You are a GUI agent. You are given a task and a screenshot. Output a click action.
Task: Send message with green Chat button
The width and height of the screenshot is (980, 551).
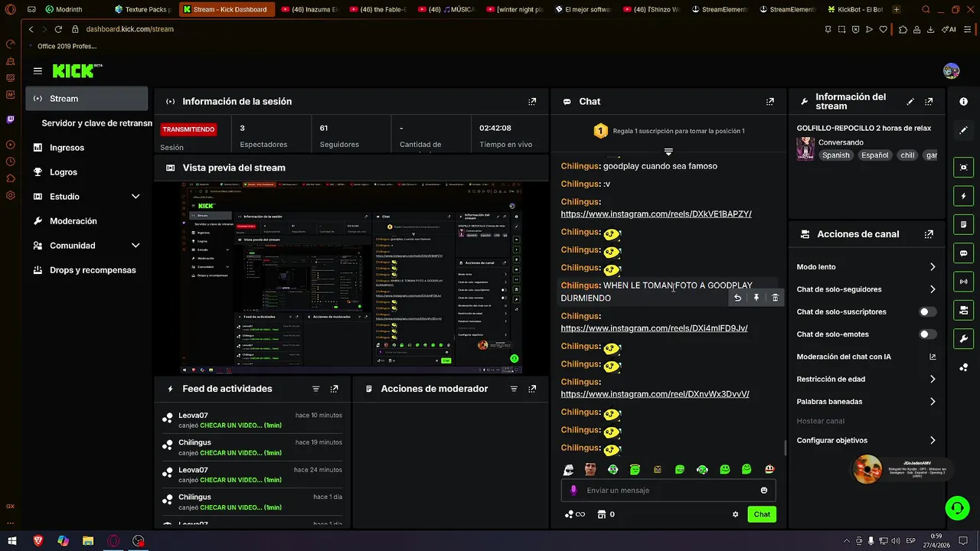(x=762, y=514)
